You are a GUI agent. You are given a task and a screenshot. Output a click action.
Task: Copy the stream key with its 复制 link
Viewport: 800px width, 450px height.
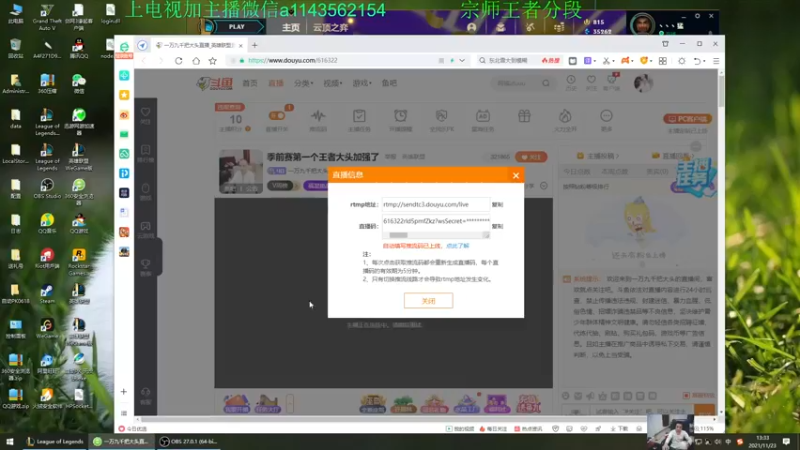click(x=497, y=226)
